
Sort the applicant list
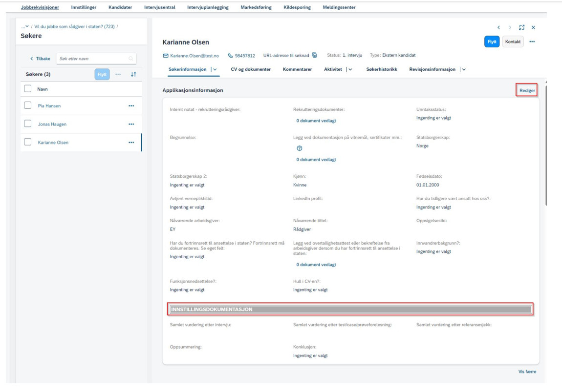pos(133,74)
